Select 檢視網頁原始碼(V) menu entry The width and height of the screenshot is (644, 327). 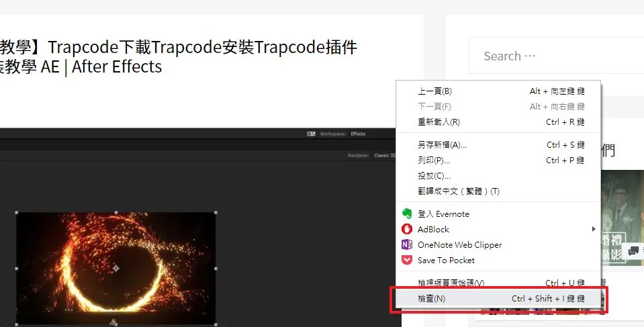[x=498, y=283]
